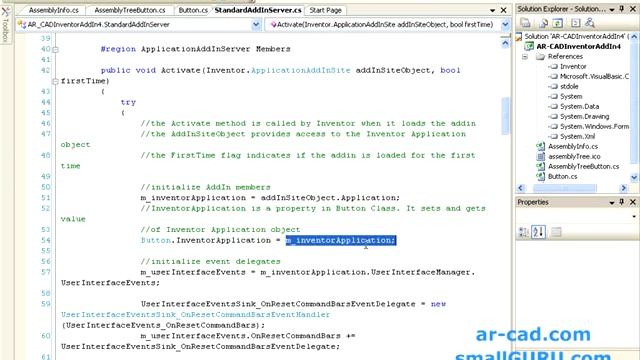Select Alphabetical sort in Properties panel

(x=538, y=232)
